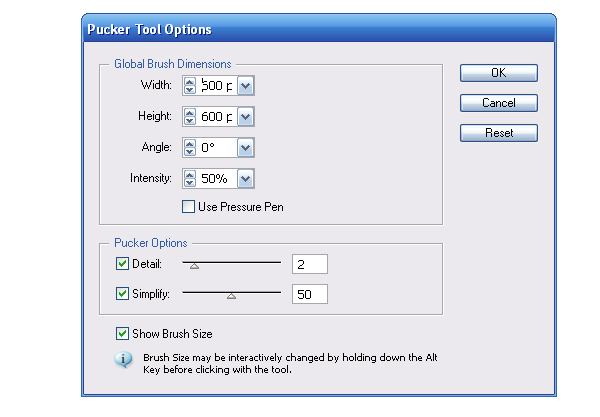Enable Use Pressure Pen checkbox

tap(188, 207)
